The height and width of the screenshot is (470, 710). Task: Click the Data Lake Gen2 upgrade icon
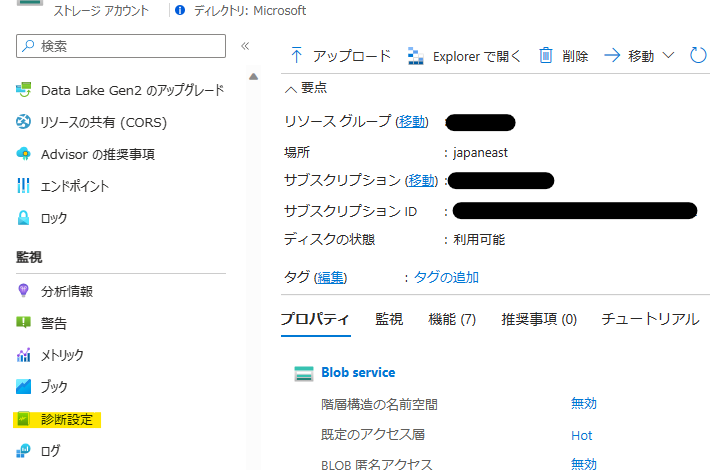(24, 90)
